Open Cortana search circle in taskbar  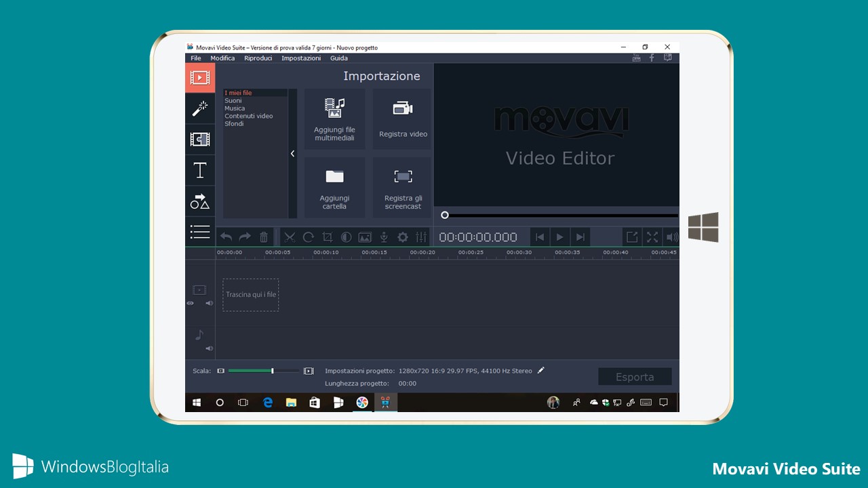[220, 403]
